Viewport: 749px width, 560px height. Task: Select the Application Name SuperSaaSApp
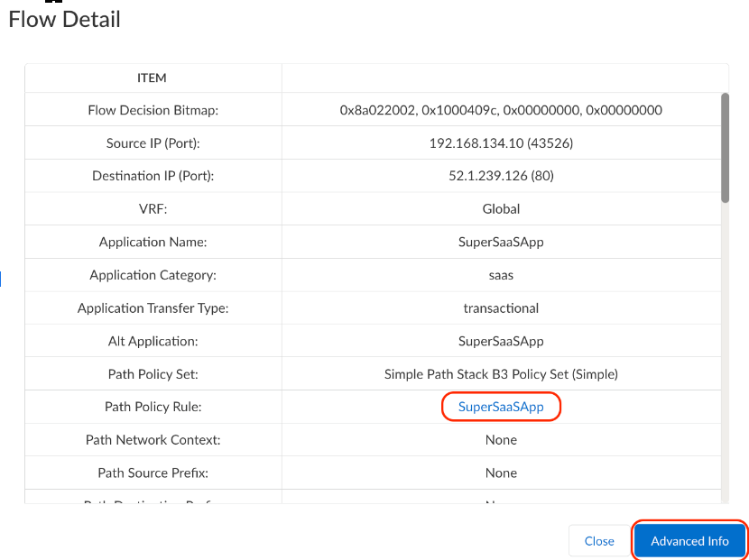click(501, 242)
